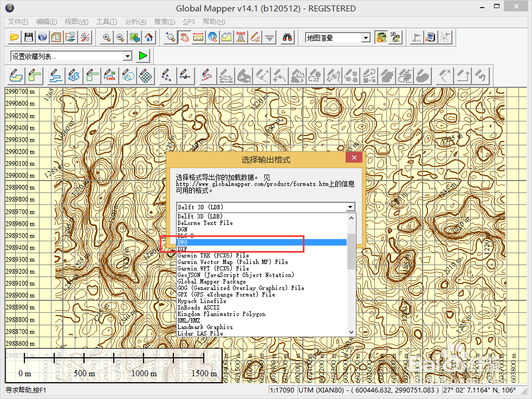The image size is (532, 399).
Task: Click the format list scrollbar thumb
Action: coord(352,252)
